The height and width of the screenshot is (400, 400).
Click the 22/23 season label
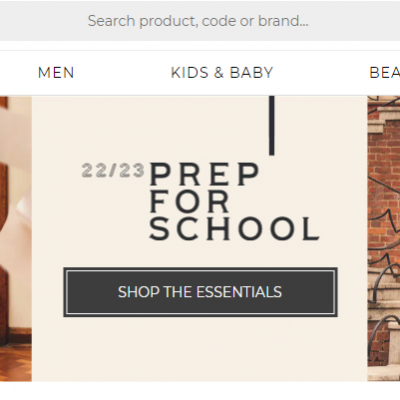[113, 170]
